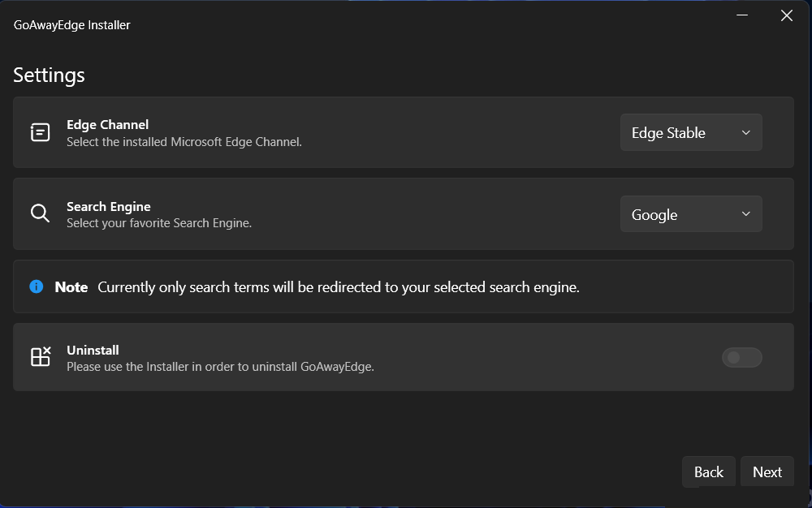This screenshot has width=812, height=508.
Task: Click the Uninstall apps icon
Action: 41,357
